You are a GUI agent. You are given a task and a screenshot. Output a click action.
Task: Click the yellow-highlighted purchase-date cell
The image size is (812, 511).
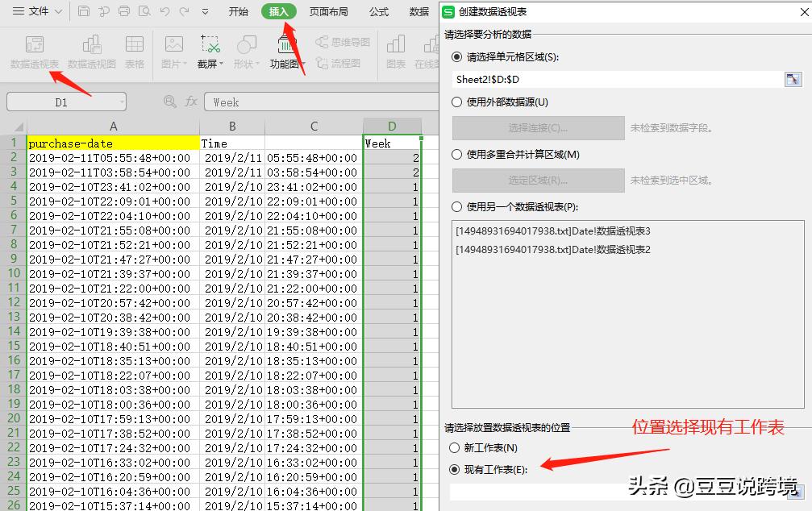coord(113,142)
